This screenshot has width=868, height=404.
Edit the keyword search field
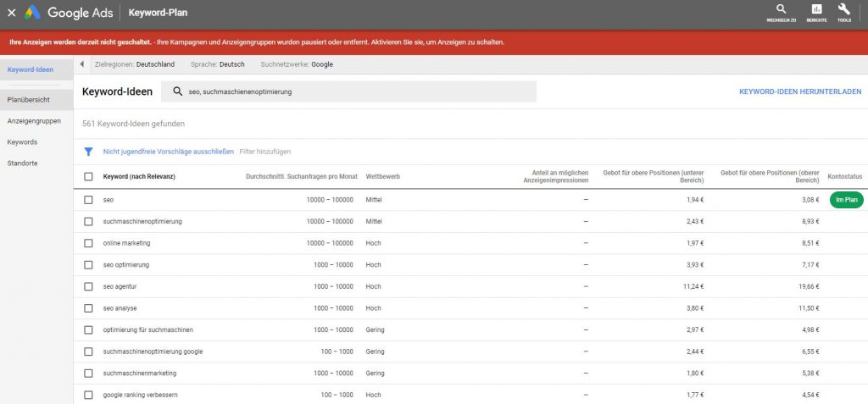(x=348, y=91)
